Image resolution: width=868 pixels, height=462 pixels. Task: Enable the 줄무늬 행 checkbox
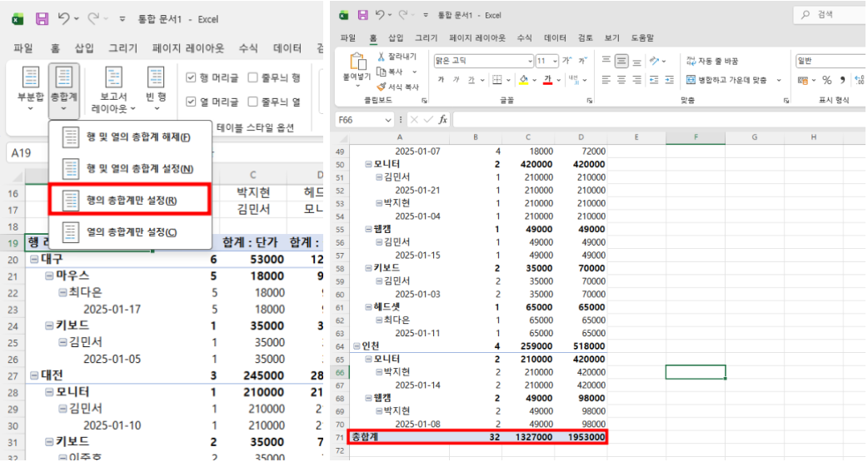[x=253, y=77]
